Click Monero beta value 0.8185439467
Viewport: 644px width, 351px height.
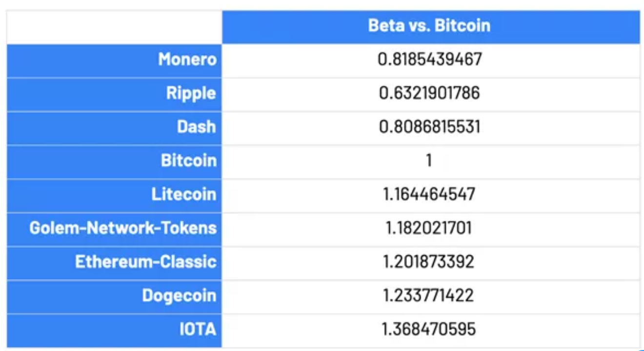(x=430, y=59)
